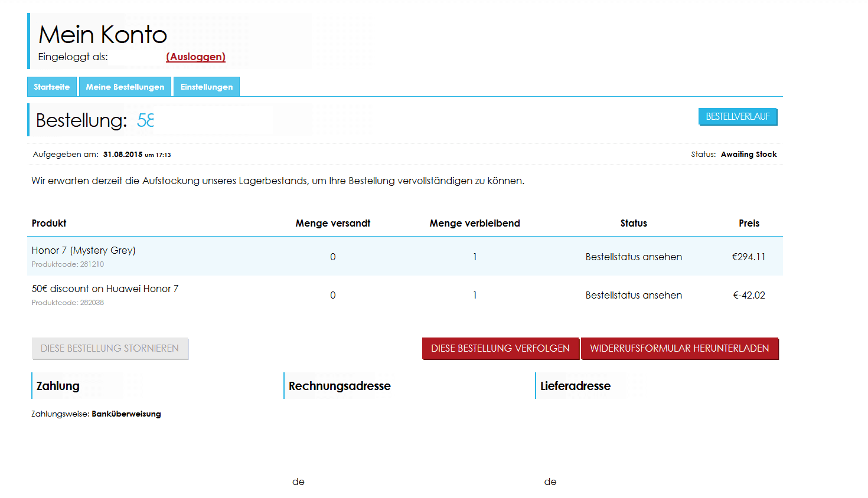Image resolution: width=868 pixels, height=498 pixels.
Task: Log out via the Ausloggen link
Action: [195, 57]
